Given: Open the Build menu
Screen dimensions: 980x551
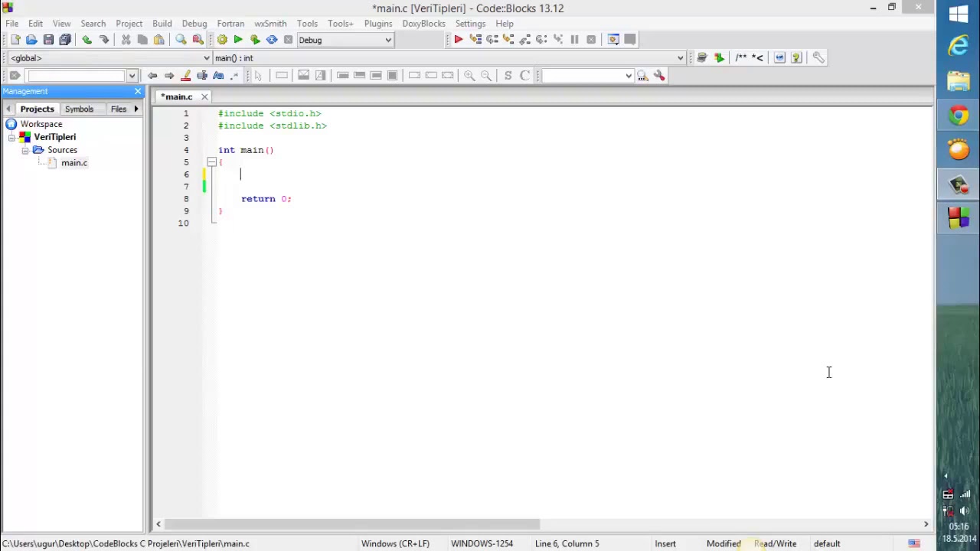Looking at the screenshot, I should [162, 23].
